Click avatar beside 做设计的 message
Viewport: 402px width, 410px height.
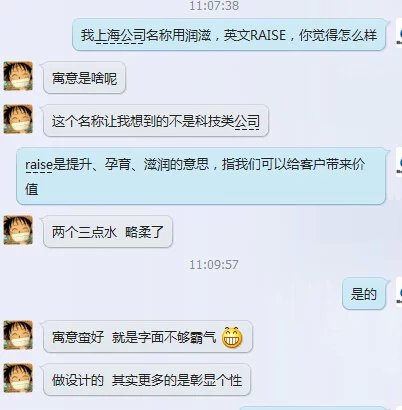[18, 378]
